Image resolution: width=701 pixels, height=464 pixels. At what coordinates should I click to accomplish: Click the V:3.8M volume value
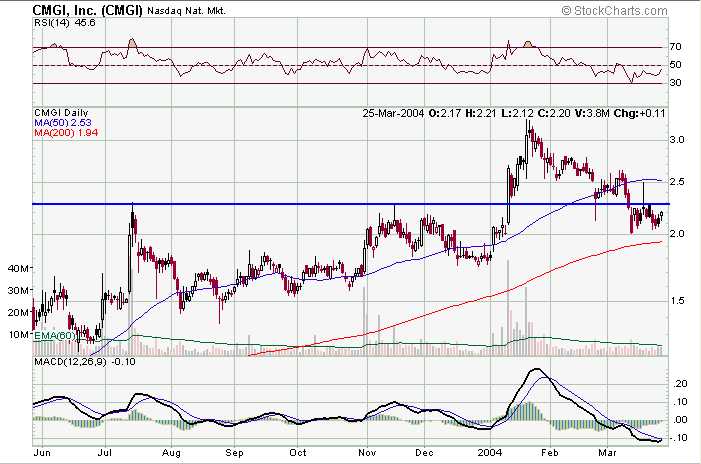pyautogui.click(x=592, y=114)
